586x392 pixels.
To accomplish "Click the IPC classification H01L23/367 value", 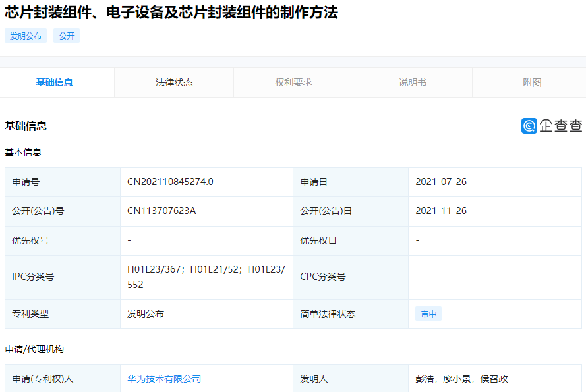I will [x=152, y=268].
